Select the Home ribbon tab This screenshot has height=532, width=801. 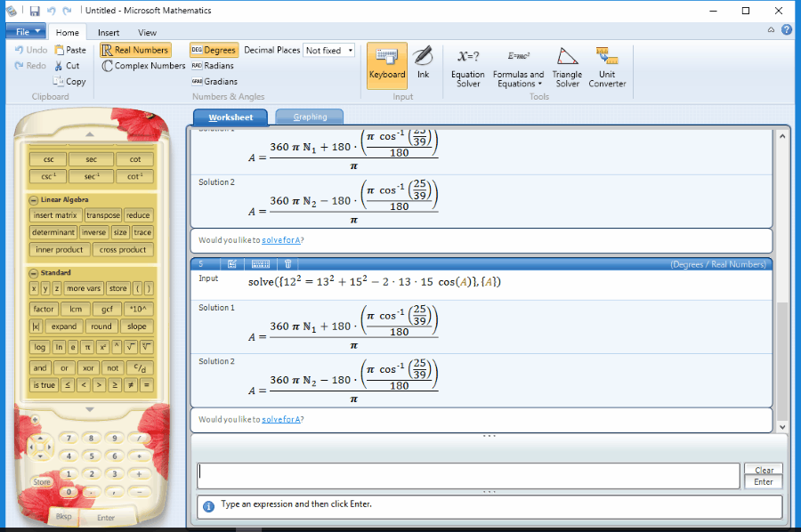(68, 33)
